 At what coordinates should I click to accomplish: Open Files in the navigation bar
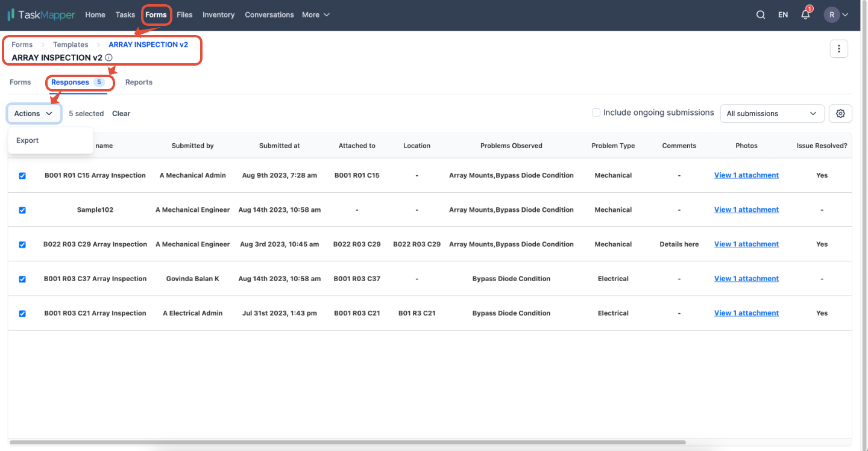click(184, 14)
